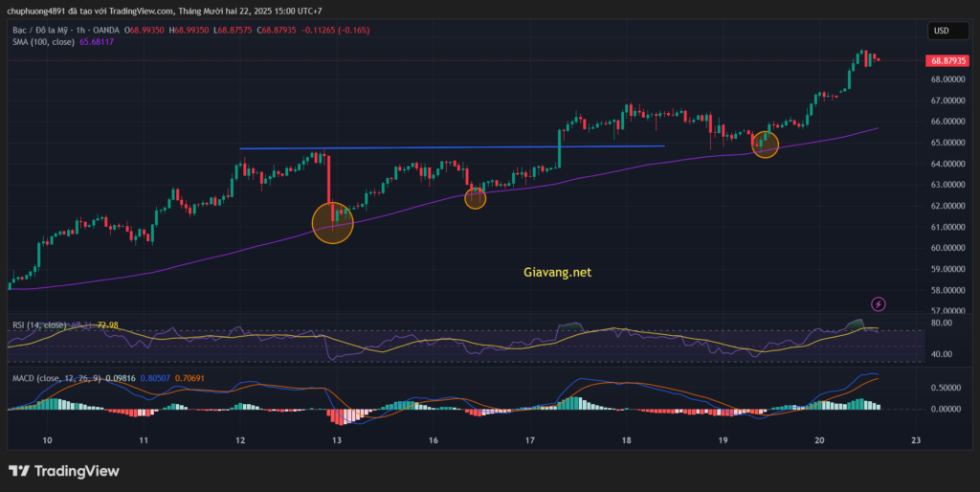Click date label 20 on time axis
Image resolution: width=980 pixels, height=492 pixels.
(819, 440)
